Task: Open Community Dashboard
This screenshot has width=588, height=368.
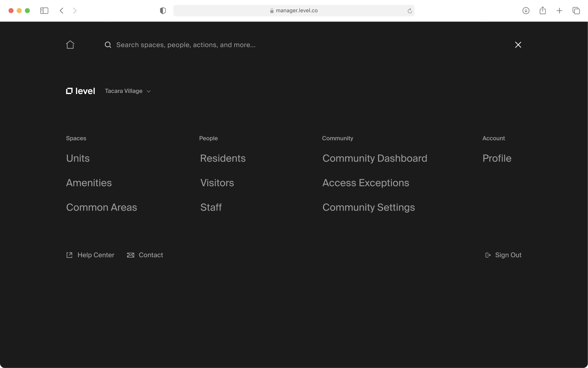Action: pyautogui.click(x=375, y=158)
